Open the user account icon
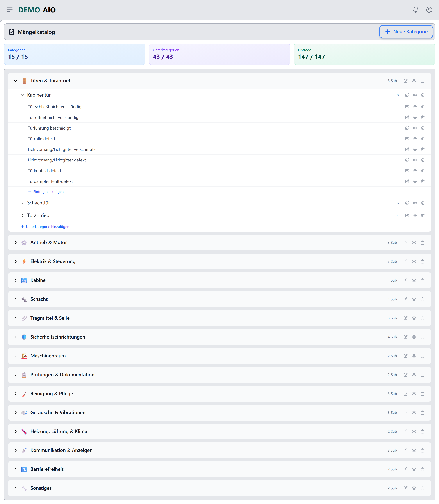 click(429, 10)
